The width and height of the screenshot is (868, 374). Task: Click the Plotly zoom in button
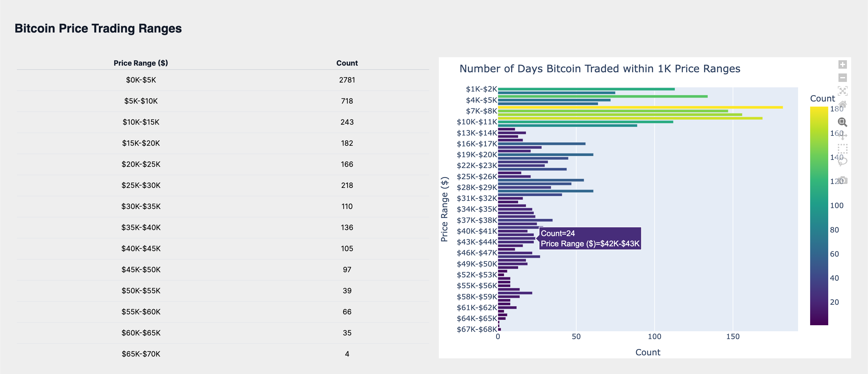coord(842,64)
